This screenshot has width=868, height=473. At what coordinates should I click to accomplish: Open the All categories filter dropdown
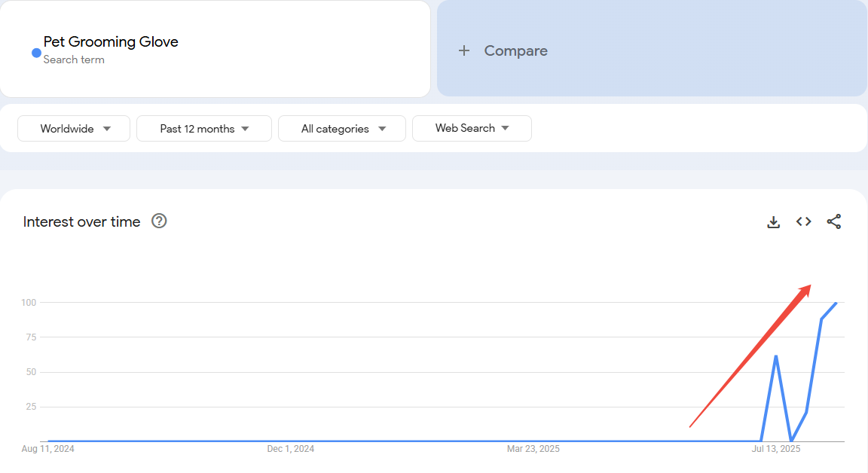pos(341,128)
